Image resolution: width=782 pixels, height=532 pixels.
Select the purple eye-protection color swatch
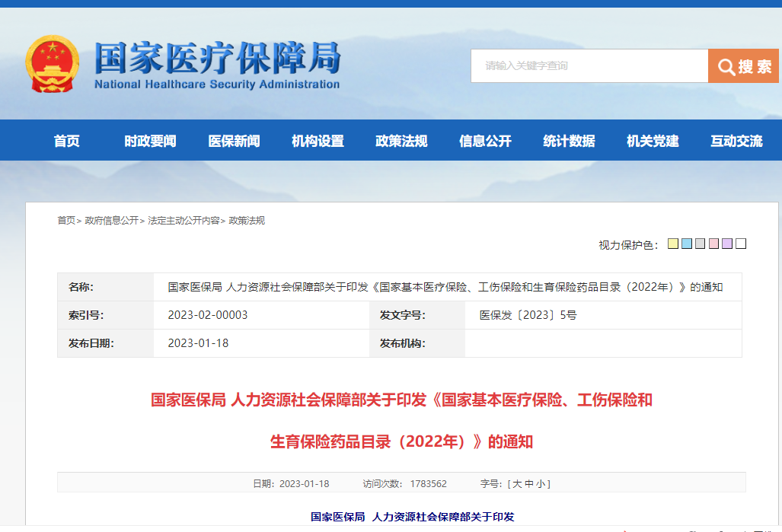click(727, 244)
